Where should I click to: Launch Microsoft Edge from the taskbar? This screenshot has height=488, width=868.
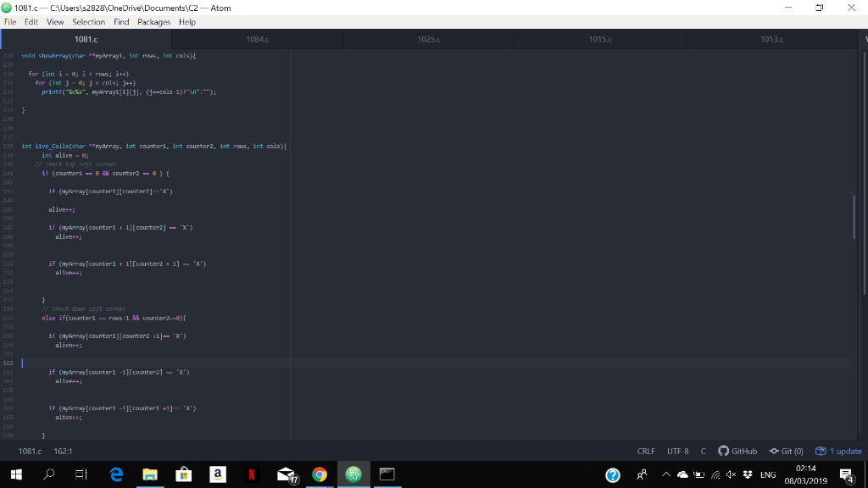point(115,475)
